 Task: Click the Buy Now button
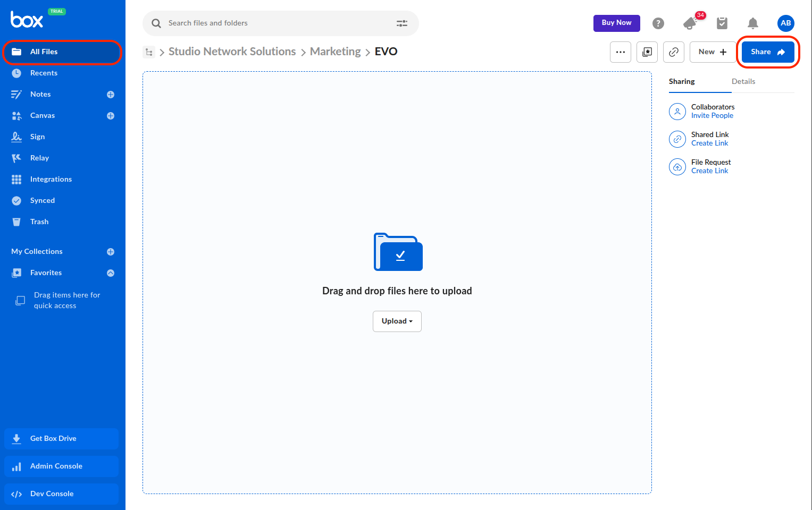[616, 23]
